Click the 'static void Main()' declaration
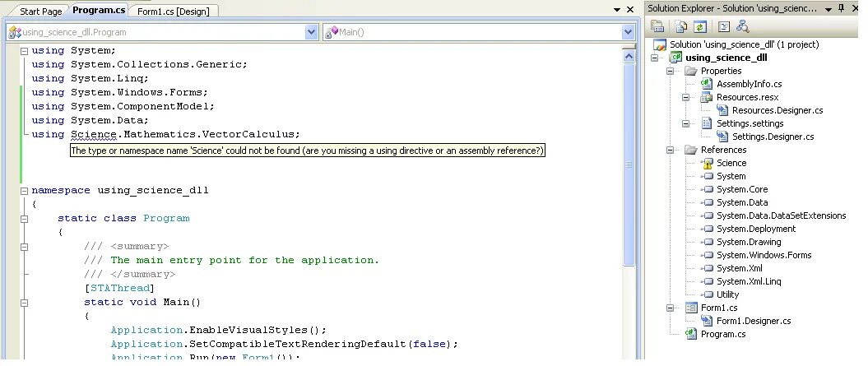The image size is (868, 366). pos(142,303)
